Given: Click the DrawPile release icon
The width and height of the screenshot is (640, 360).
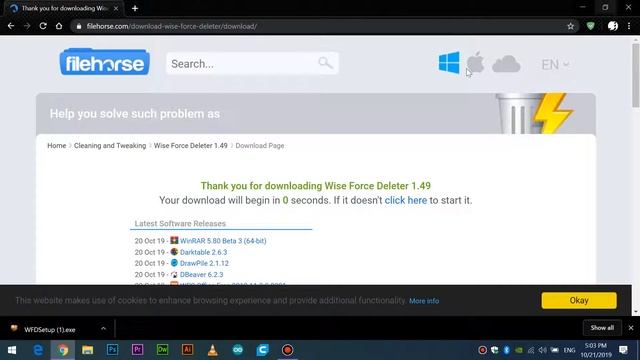Looking at the screenshot, I should tap(174, 262).
